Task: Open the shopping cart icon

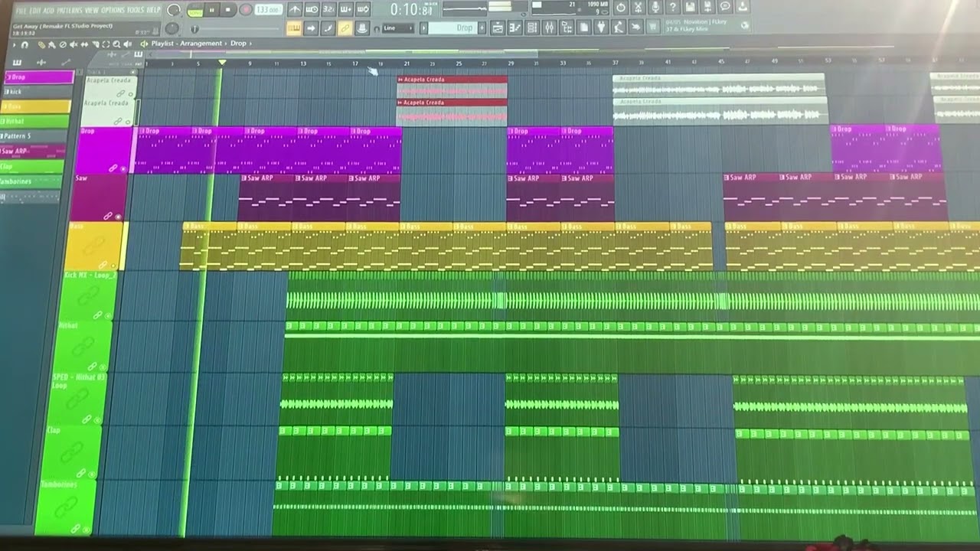Action: [653, 28]
